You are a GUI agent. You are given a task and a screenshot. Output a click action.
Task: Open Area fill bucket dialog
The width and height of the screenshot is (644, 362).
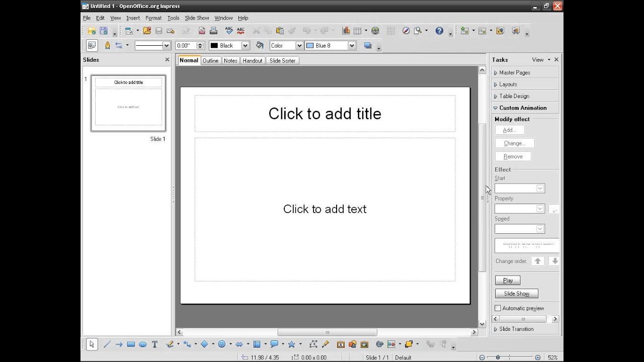pos(260,45)
